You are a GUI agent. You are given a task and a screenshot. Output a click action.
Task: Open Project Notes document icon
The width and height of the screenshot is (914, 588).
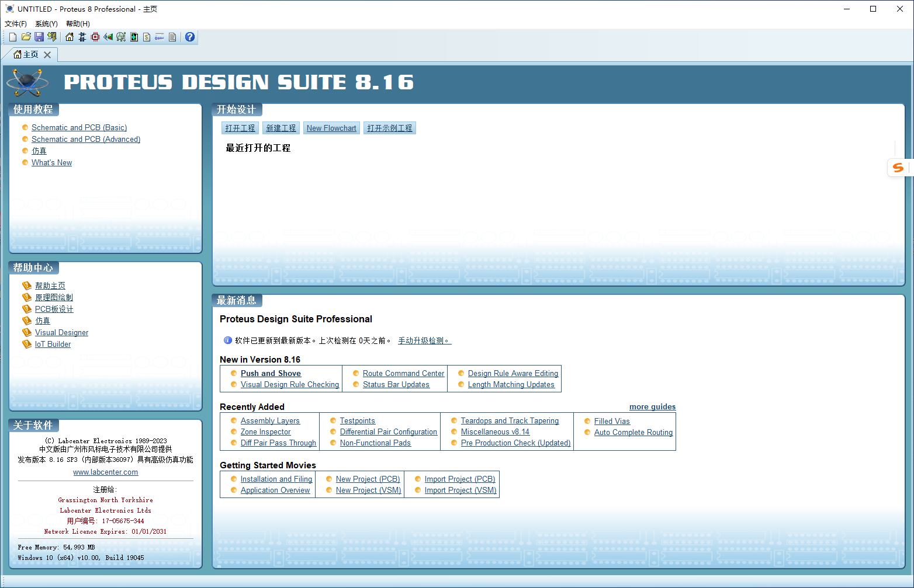click(172, 37)
